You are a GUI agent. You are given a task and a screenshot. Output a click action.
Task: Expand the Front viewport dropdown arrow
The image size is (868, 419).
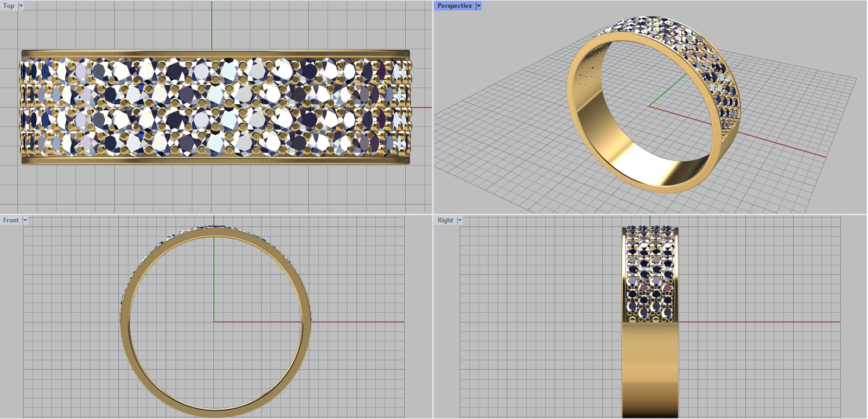pos(25,220)
